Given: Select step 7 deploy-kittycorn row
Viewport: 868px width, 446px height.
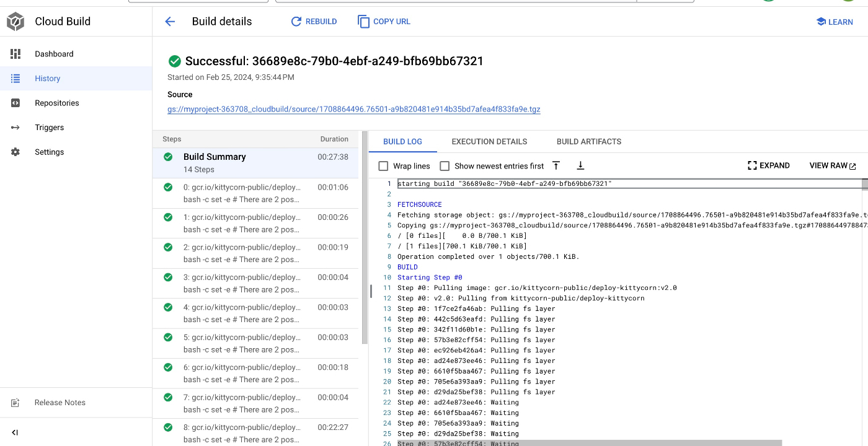Looking at the screenshot, I should pyautogui.click(x=255, y=403).
